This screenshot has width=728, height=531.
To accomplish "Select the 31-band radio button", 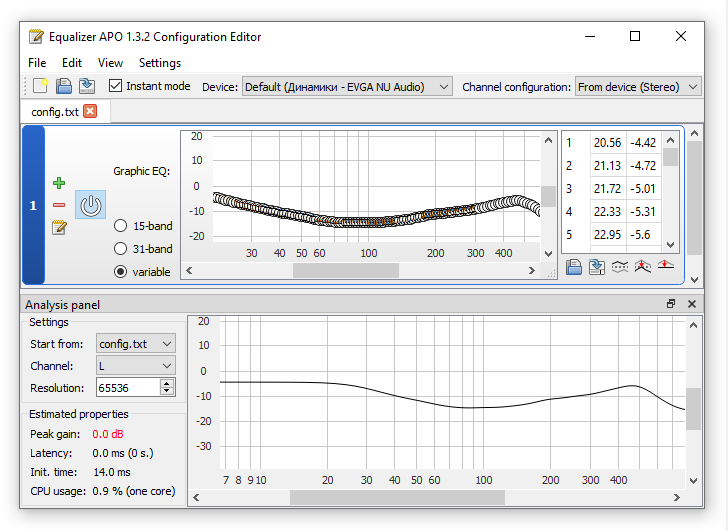I will (x=121, y=248).
